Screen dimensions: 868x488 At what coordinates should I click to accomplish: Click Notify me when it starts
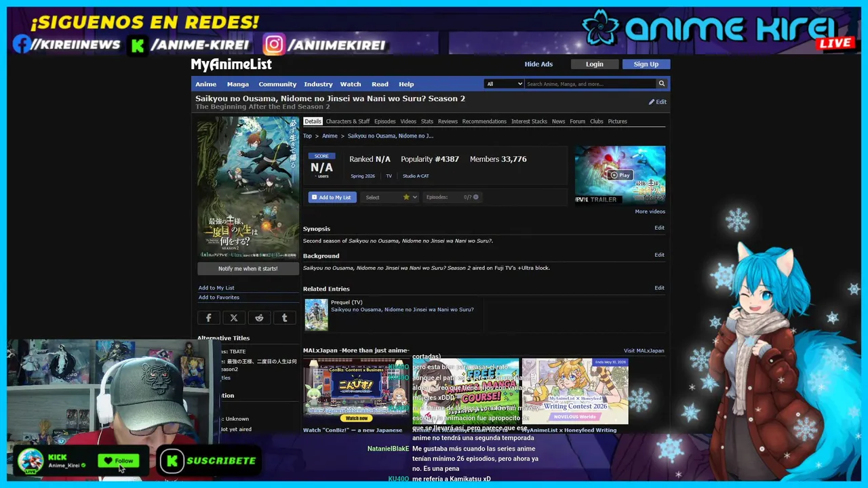pyautogui.click(x=248, y=268)
